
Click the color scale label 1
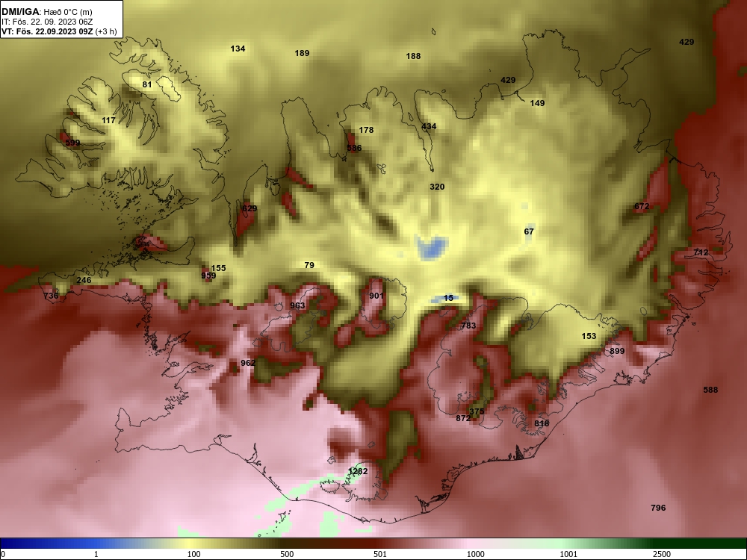tap(96, 554)
